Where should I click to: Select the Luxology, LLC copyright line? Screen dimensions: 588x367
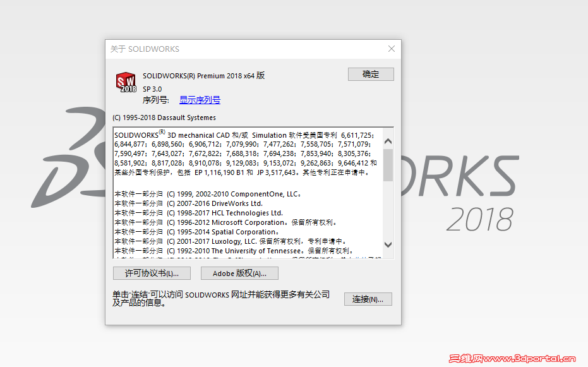point(231,241)
